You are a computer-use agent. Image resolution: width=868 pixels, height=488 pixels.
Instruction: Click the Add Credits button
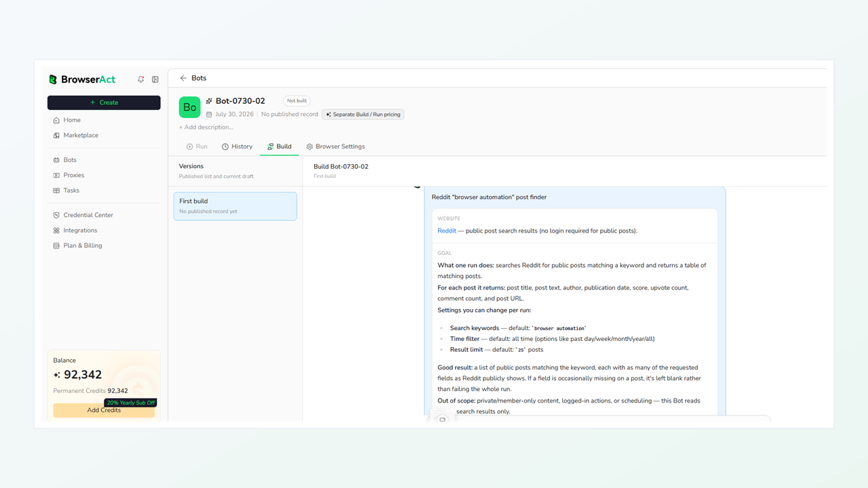click(104, 410)
